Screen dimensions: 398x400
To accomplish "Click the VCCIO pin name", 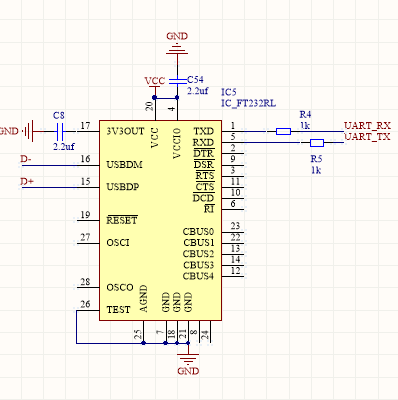I will click(177, 143).
